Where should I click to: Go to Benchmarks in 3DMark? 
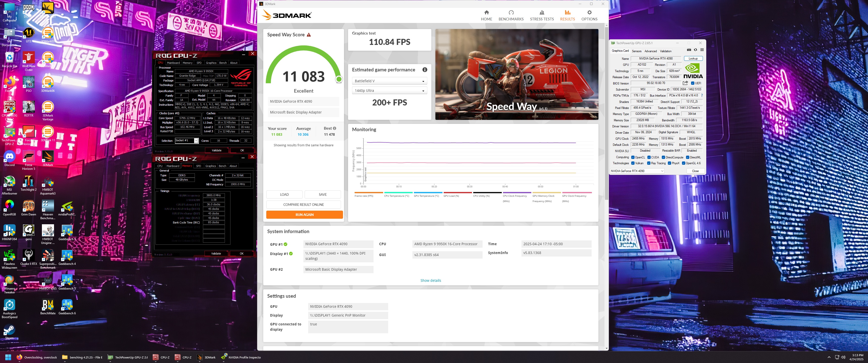point(511,15)
